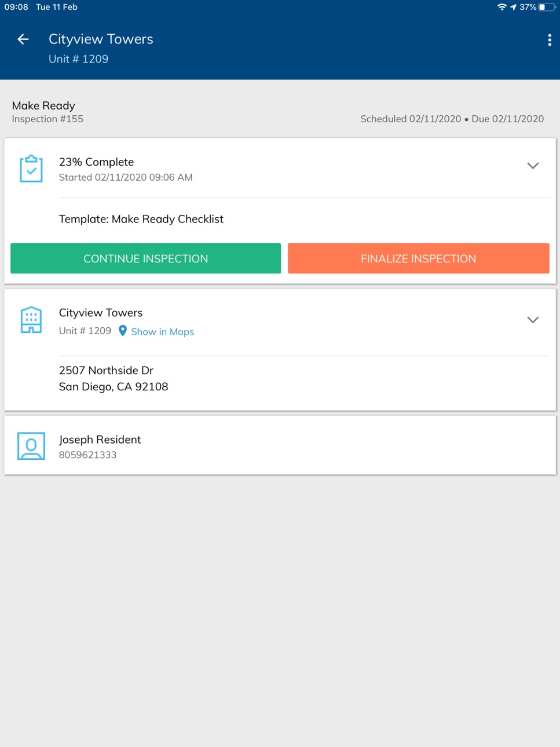Tap the location services arrow icon

(x=513, y=7)
